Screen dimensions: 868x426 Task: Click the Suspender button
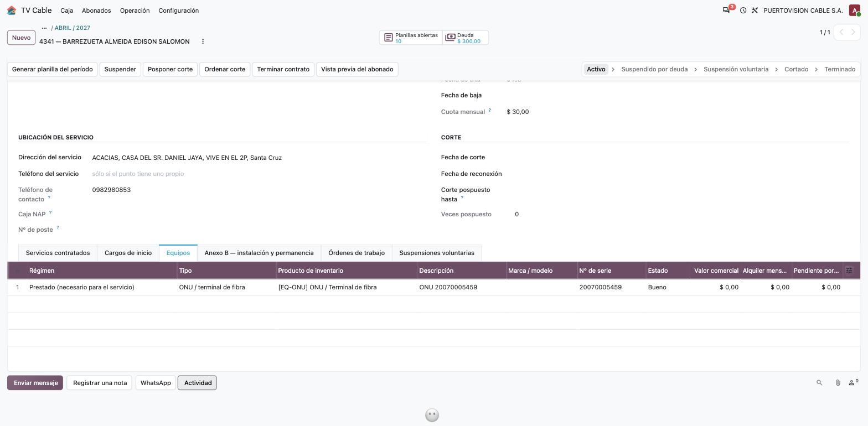point(120,69)
